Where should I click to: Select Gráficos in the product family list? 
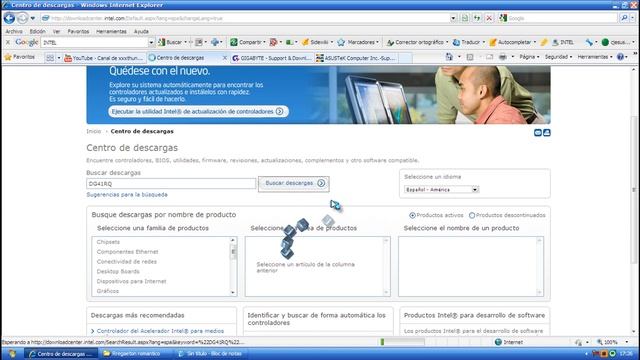pyautogui.click(x=108, y=291)
